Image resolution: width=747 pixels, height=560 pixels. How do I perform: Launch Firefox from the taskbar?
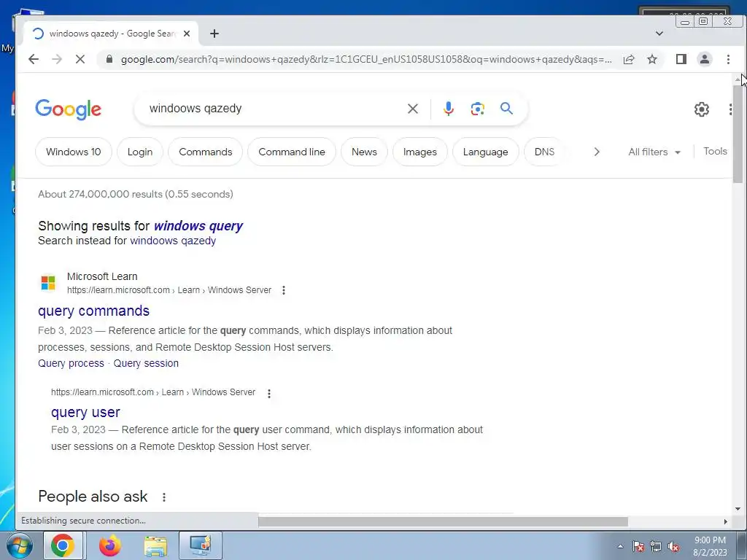click(110, 545)
